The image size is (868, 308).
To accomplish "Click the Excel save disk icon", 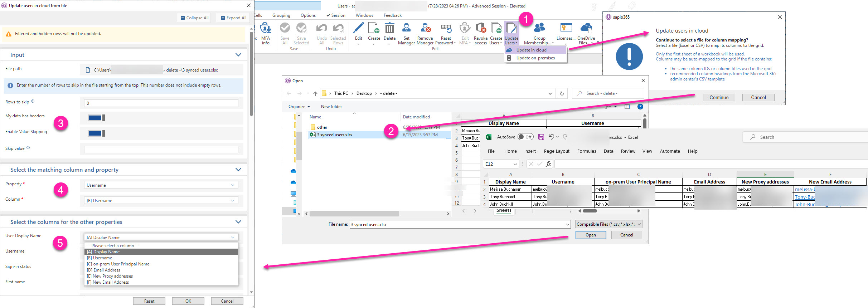I will (x=541, y=137).
